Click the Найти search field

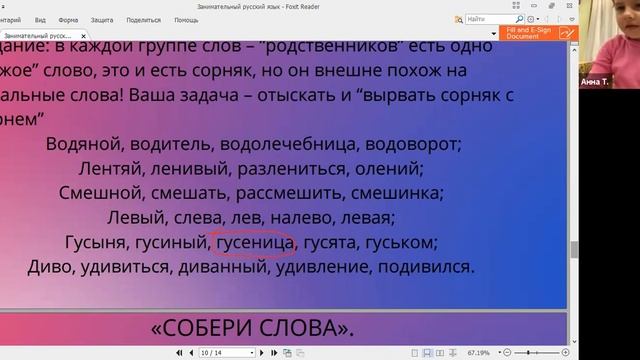click(490, 19)
